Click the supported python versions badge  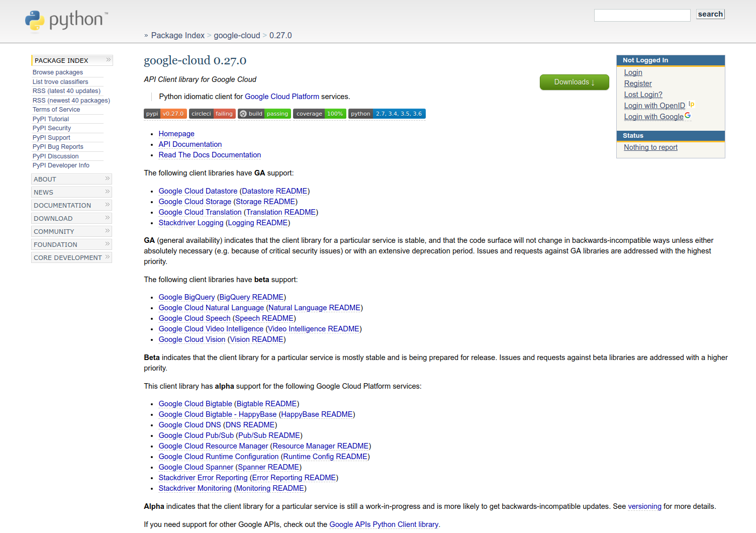[387, 114]
